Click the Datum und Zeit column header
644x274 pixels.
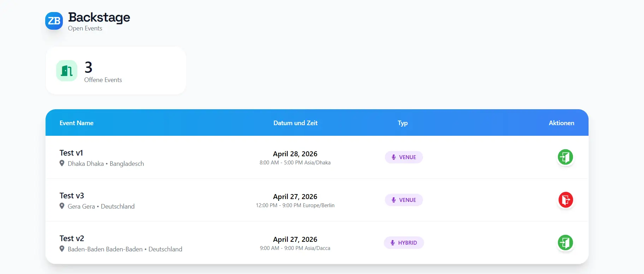(295, 123)
